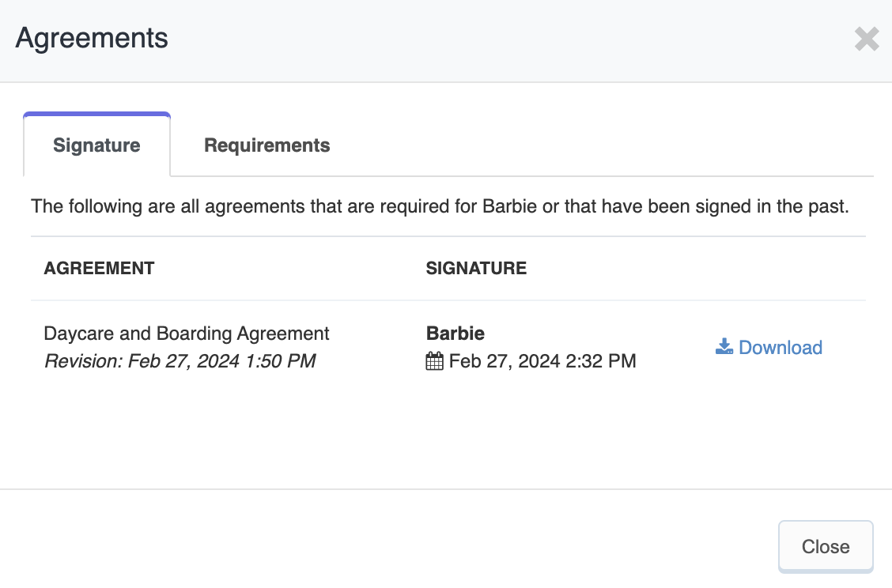Screen dimensions: 892x588
Task: Click the description sentence about Barbie's agreements
Action: [x=440, y=206]
